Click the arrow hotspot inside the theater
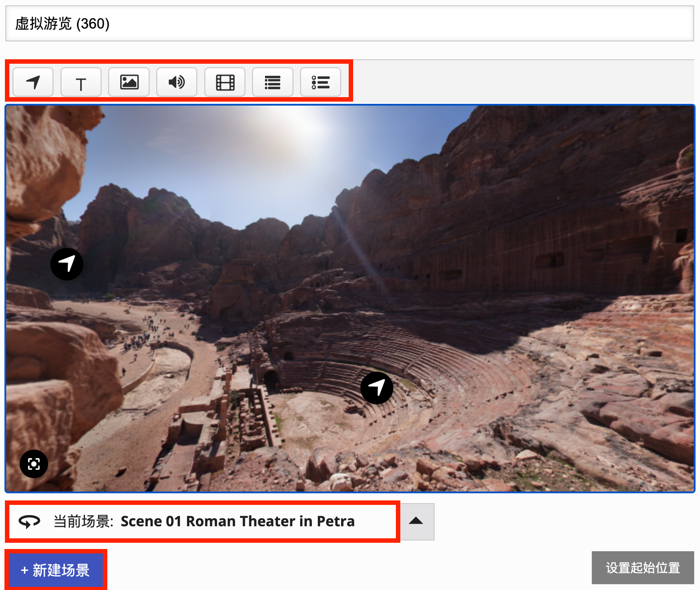Viewport: 700px width, 590px height. click(377, 388)
